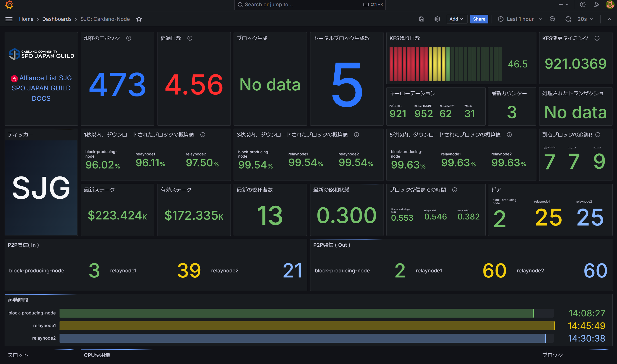The width and height of the screenshot is (617, 364).
Task: Open the user profile avatar
Action: point(610,5)
